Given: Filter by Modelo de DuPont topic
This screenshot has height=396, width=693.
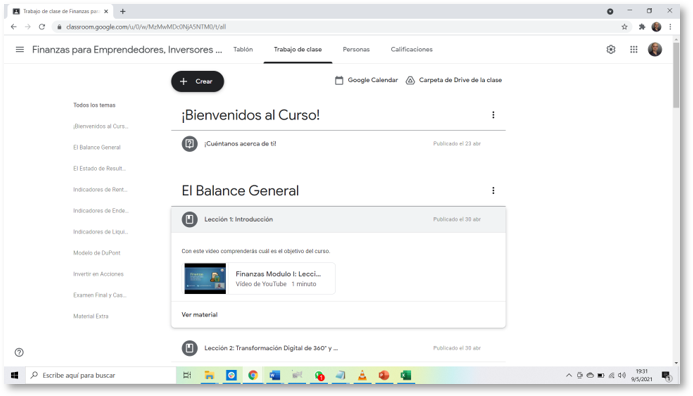Looking at the screenshot, I should click(x=97, y=253).
